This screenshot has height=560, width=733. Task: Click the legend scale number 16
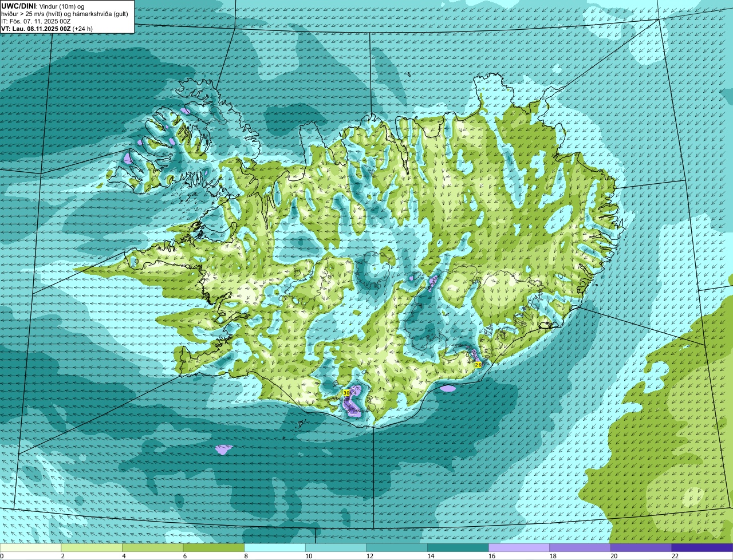point(492,556)
